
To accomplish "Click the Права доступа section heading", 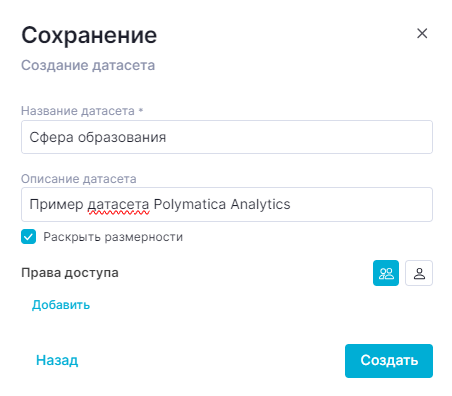I will click(70, 273).
